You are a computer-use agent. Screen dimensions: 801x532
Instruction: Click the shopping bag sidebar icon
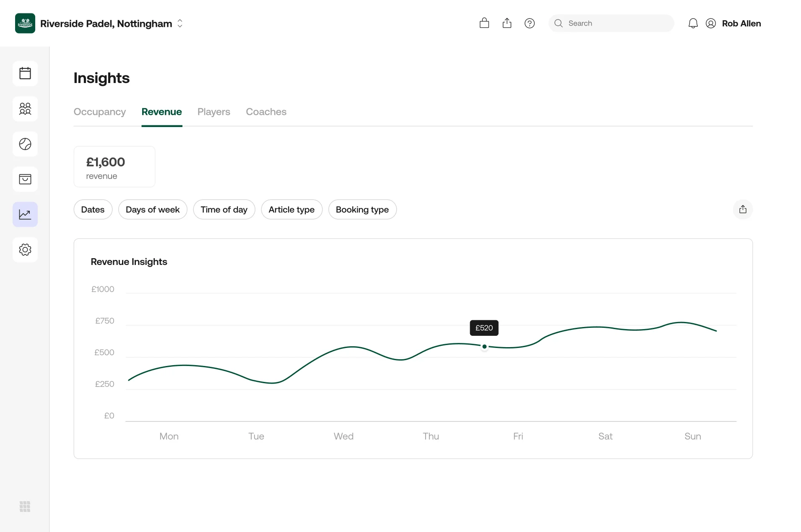tap(25, 179)
